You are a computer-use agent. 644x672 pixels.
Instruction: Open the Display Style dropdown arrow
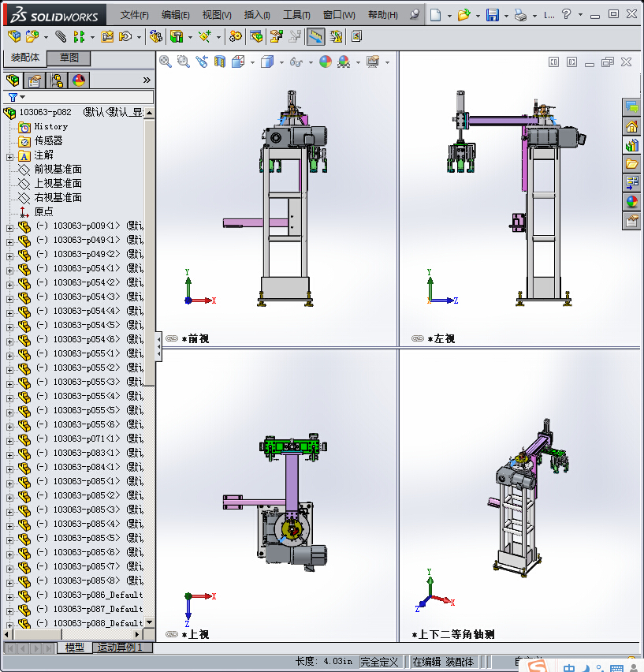281,62
